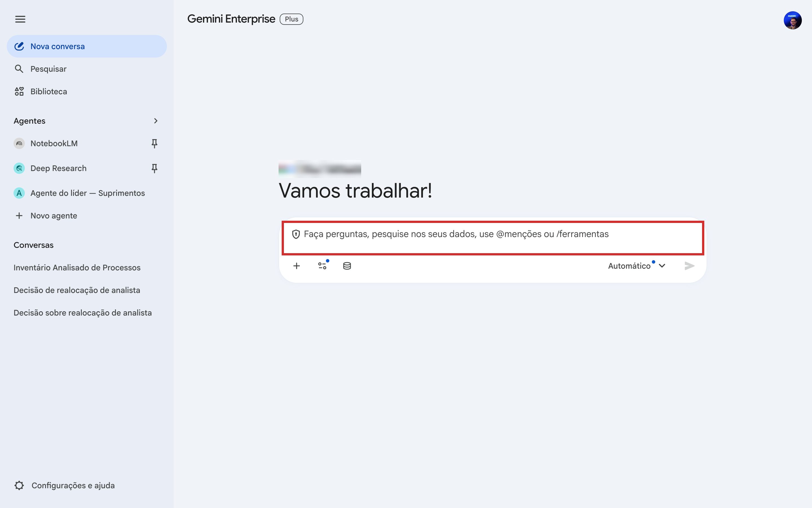This screenshot has height=508, width=812.
Task: Unpin the Deep Research agent
Action: 154,168
